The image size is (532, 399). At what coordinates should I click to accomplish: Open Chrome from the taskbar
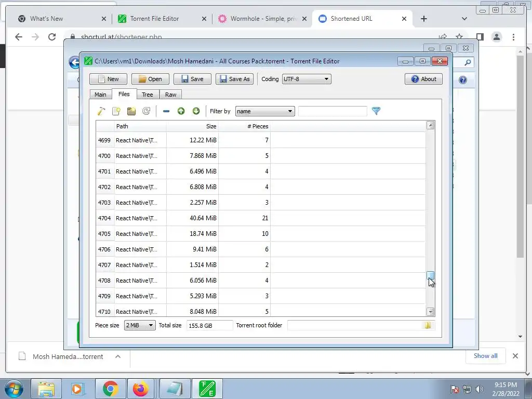(x=110, y=389)
